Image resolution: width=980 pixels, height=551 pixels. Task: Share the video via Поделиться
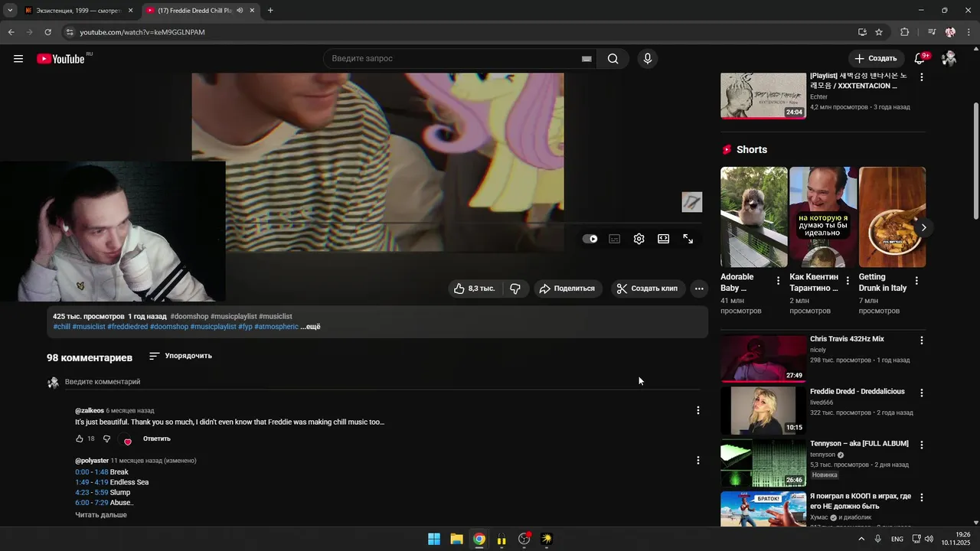(x=567, y=289)
